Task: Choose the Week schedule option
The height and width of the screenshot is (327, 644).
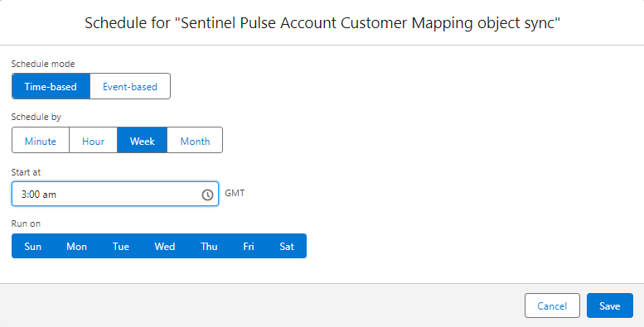Action: point(142,140)
